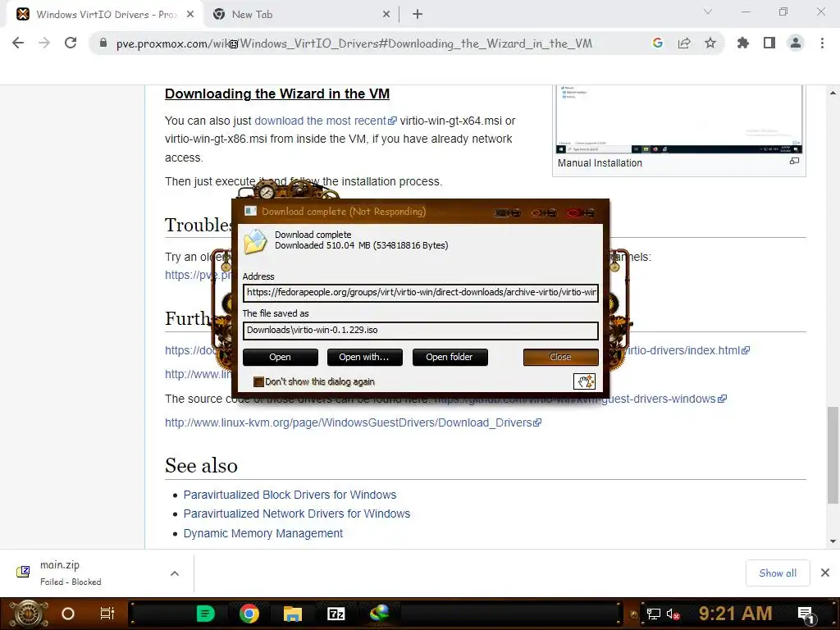The image size is (840, 630).
Task: Open the Extensions puzzle icon
Action: pos(742,43)
